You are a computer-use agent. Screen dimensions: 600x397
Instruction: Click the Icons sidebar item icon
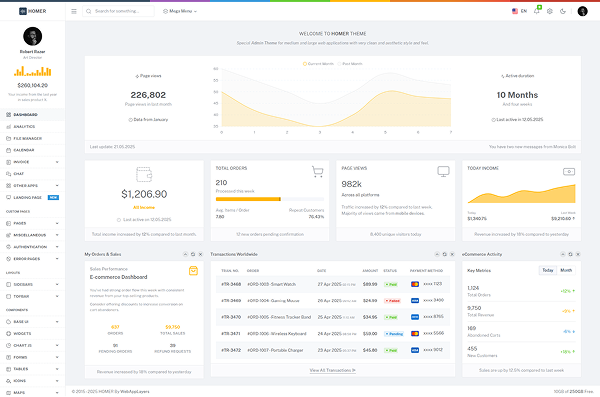(x=8, y=381)
